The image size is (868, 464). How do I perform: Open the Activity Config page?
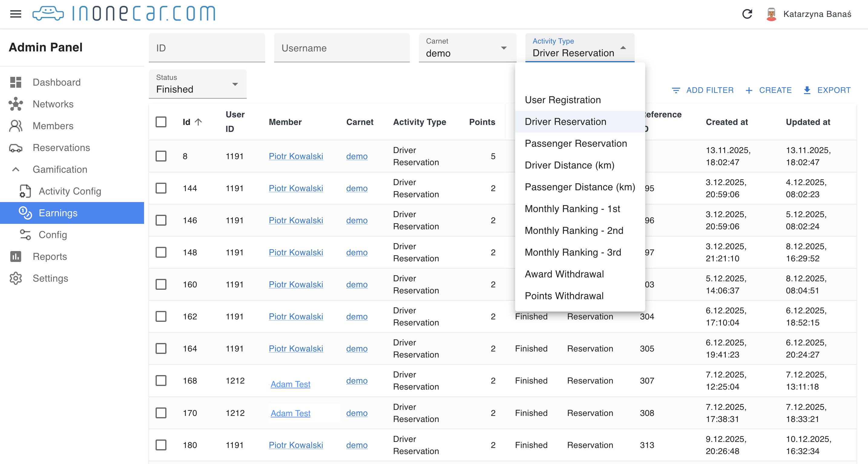click(x=70, y=191)
